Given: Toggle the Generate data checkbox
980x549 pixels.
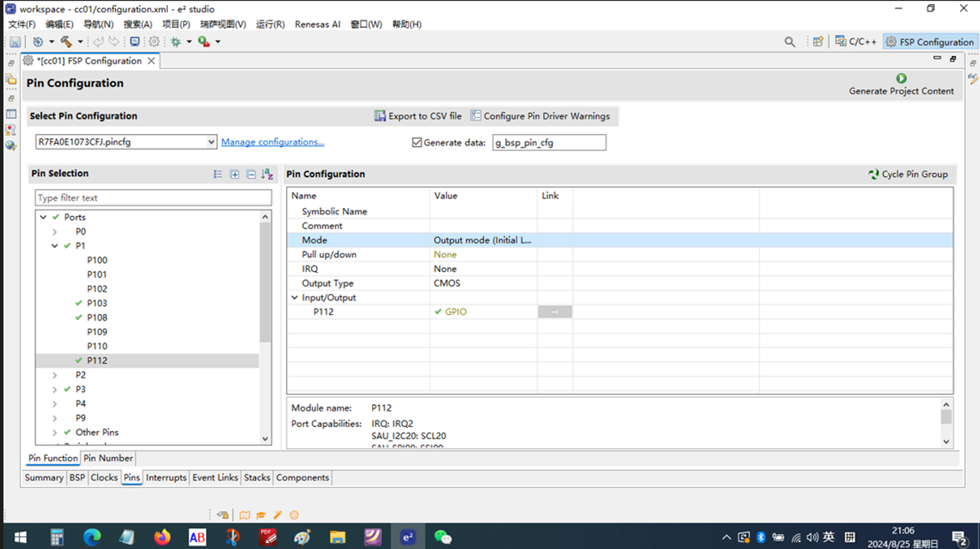Looking at the screenshot, I should [x=417, y=143].
